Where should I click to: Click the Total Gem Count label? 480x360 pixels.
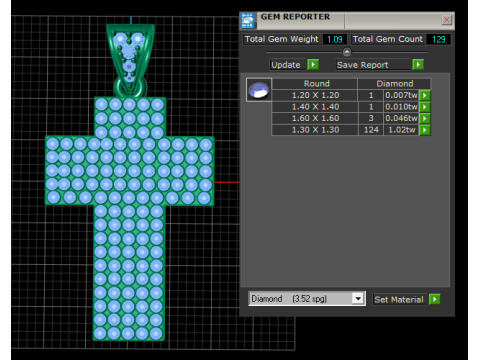pyautogui.click(x=388, y=39)
